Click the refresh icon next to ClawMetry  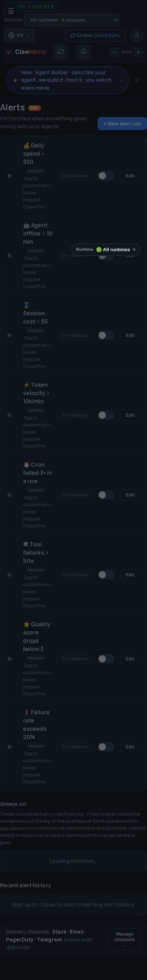[61, 52]
